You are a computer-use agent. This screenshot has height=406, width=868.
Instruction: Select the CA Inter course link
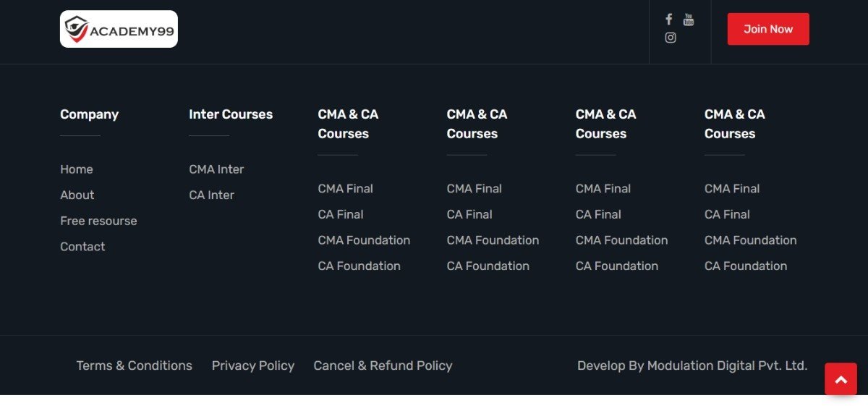[x=211, y=195]
